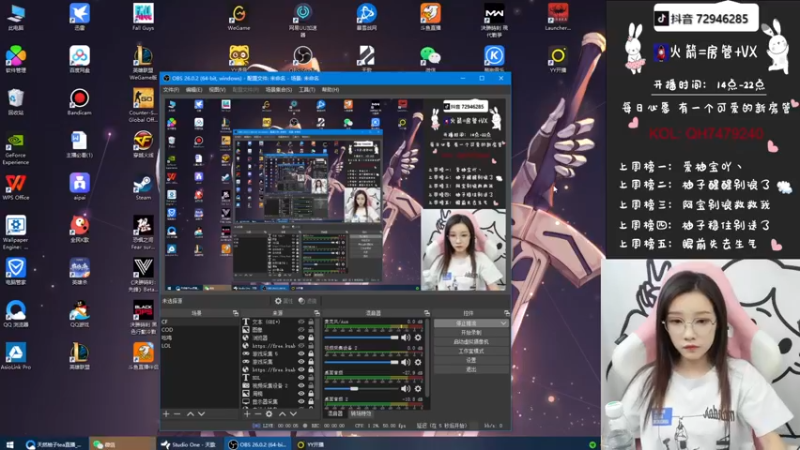Toggle lock on 文本 (GDI+) source

[311, 322]
